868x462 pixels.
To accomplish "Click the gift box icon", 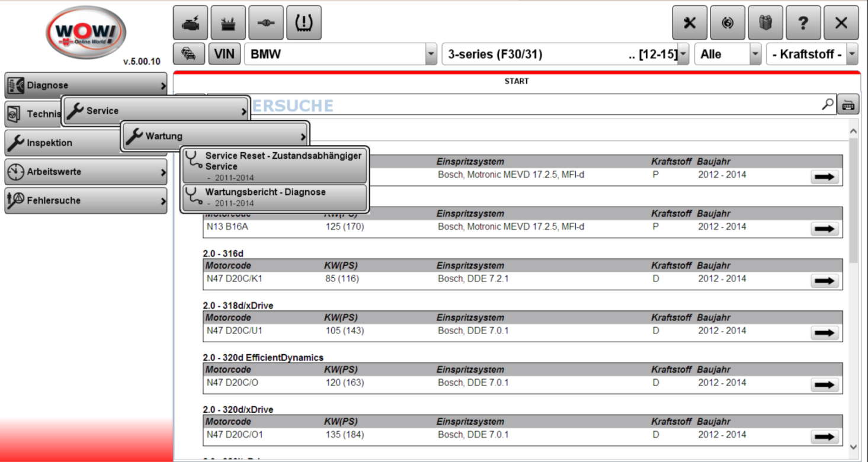I will [x=765, y=23].
